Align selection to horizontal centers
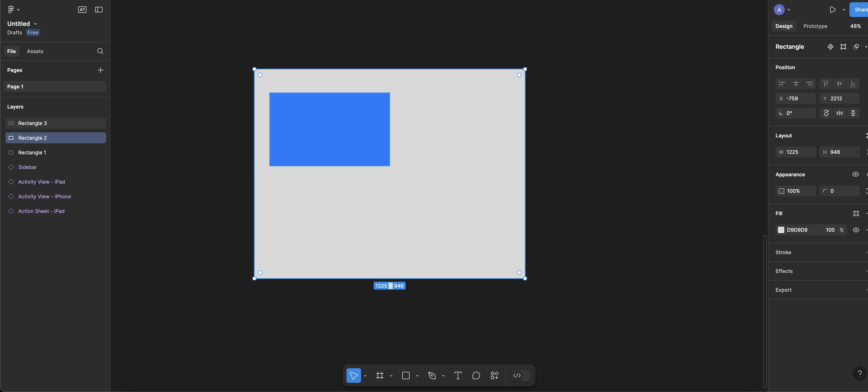Screen dimensions: 868x392 tap(796, 84)
